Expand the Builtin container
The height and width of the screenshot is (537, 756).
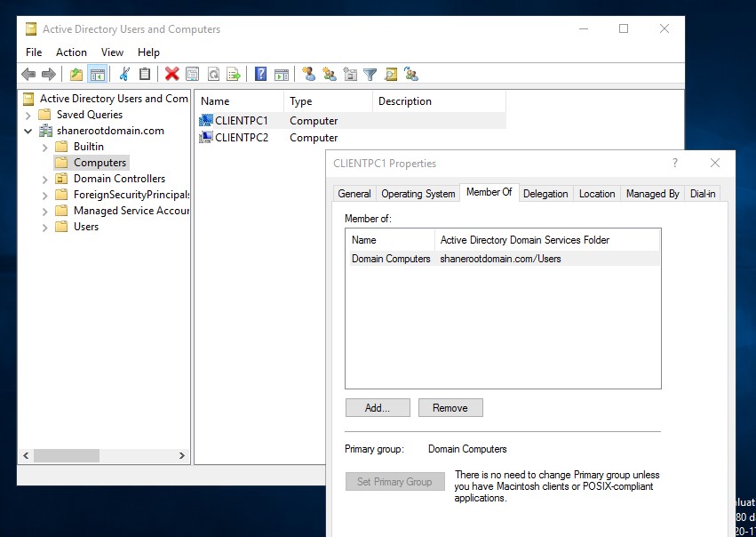pyautogui.click(x=44, y=148)
